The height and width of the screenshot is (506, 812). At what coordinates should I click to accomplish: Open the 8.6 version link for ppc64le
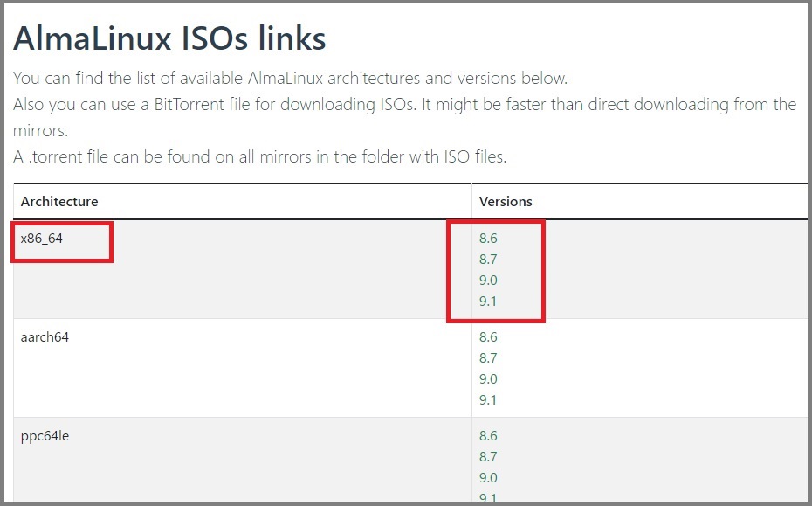[x=488, y=436]
